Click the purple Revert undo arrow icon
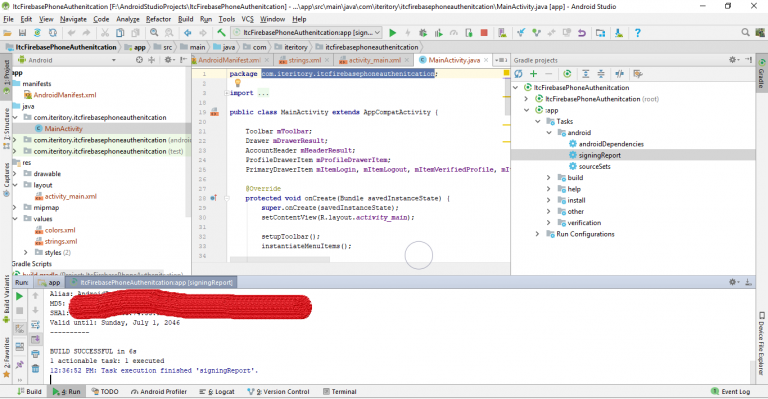This screenshot has width=768, height=399. tap(582, 33)
